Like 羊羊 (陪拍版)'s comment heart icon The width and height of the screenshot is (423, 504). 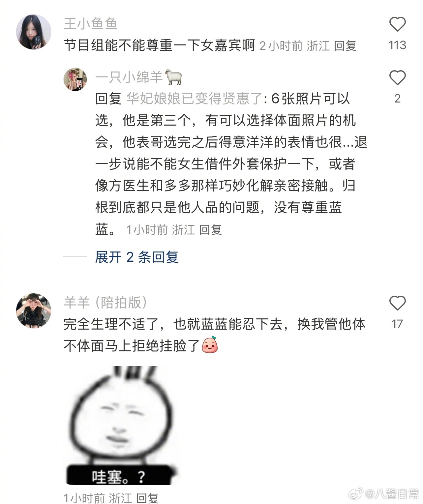(x=397, y=303)
